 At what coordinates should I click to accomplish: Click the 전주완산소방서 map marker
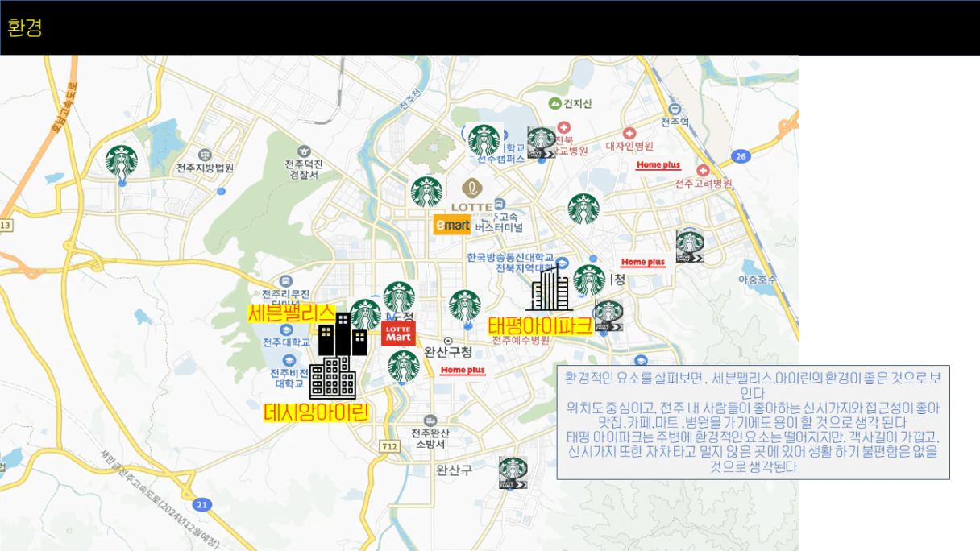[x=430, y=420]
